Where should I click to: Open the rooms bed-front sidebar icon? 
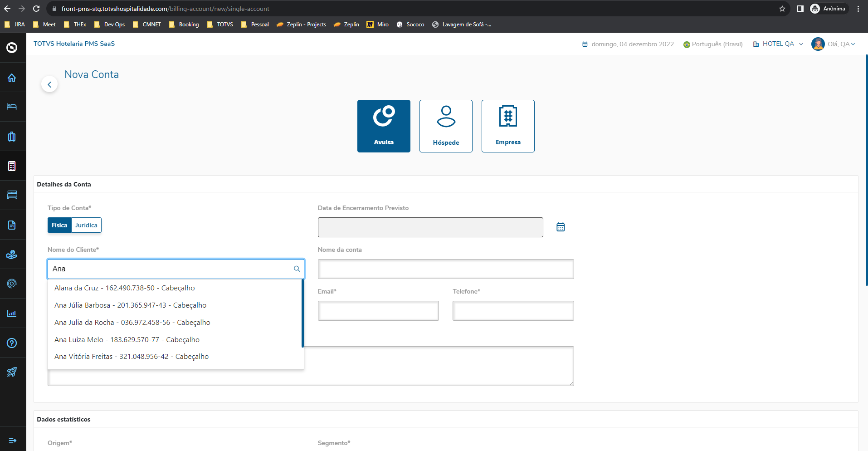pyautogui.click(x=12, y=195)
